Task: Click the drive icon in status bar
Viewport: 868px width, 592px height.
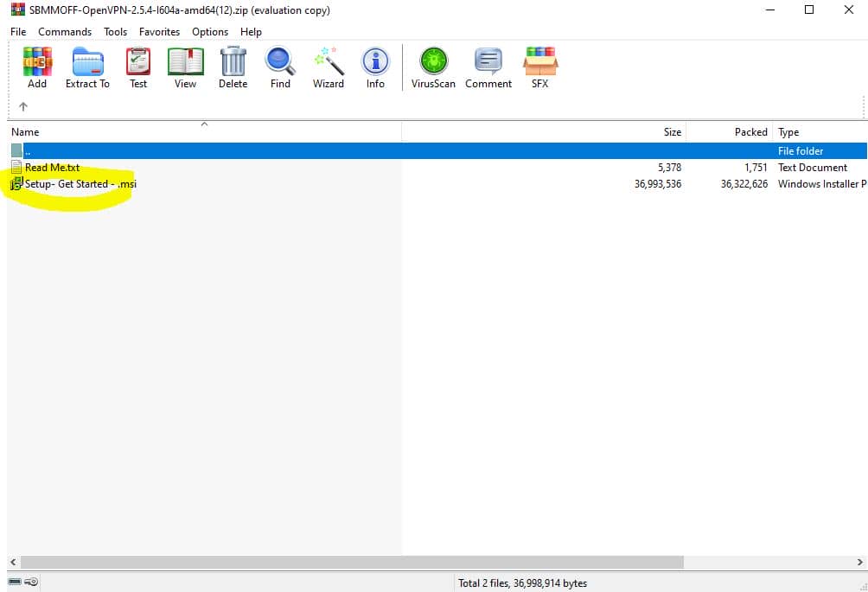Action: click(x=15, y=582)
